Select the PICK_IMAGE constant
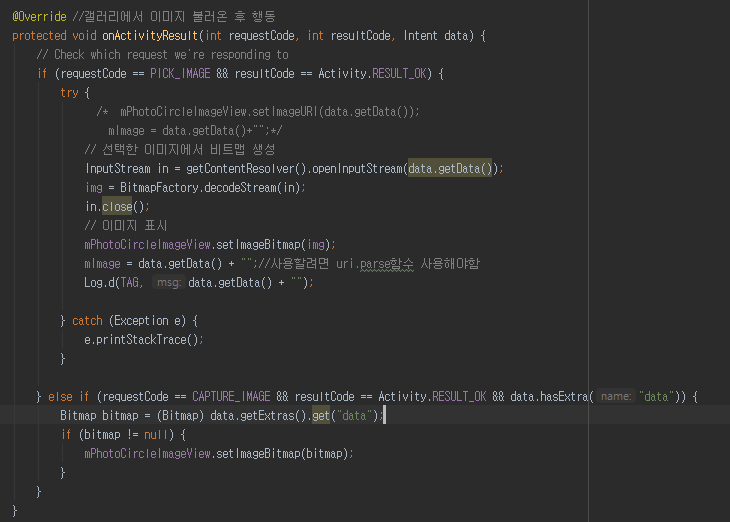 click(x=180, y=74)
